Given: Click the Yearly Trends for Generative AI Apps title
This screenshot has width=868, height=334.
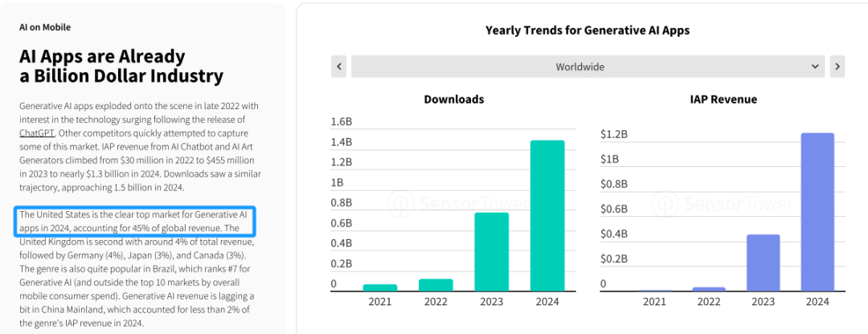Looking at the screenshot, I should [587, 31].
